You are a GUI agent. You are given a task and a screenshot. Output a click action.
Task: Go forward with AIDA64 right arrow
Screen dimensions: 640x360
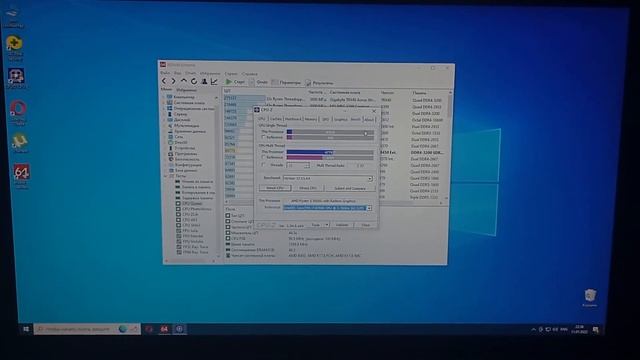click(x=173, y=81)
